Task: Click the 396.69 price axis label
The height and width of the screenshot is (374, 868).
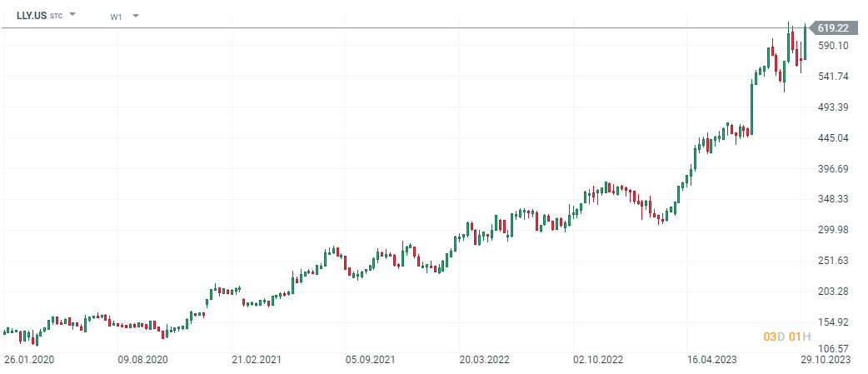Action: [x=833, y=169]
